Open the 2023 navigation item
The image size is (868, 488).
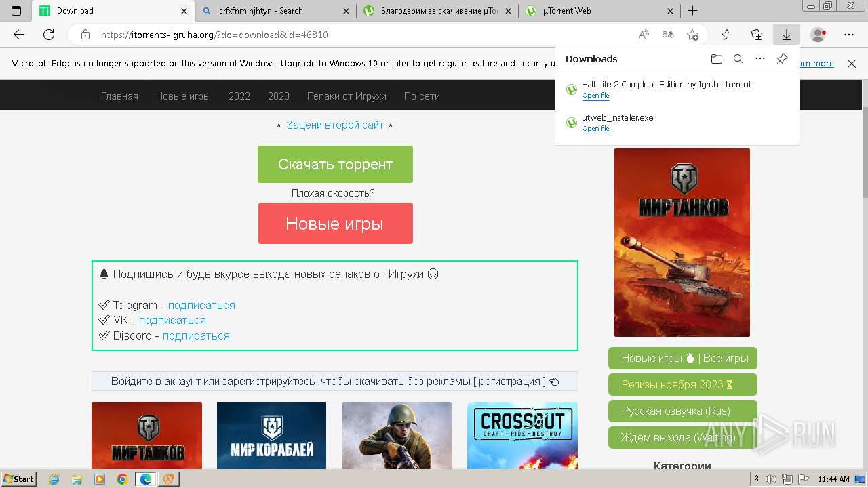(x=279, y=96)
